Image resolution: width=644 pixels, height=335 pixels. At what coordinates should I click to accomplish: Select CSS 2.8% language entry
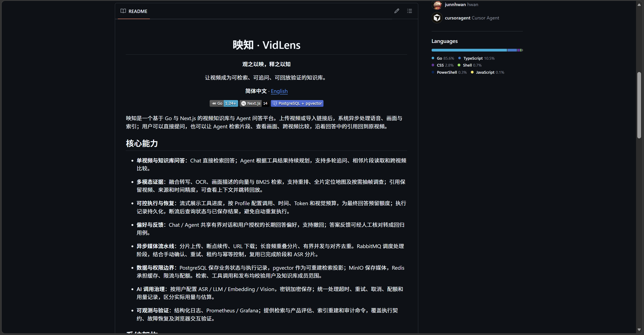coord(443,65)
